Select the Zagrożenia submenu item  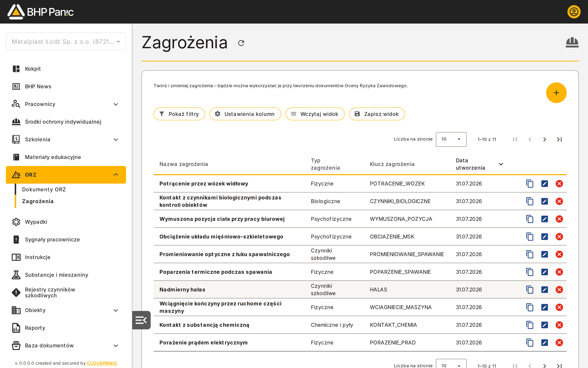pos(38,201)
